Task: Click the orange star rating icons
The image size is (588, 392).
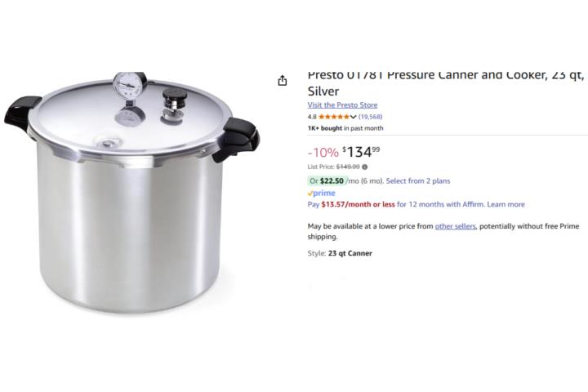Action: pos(334,117)
